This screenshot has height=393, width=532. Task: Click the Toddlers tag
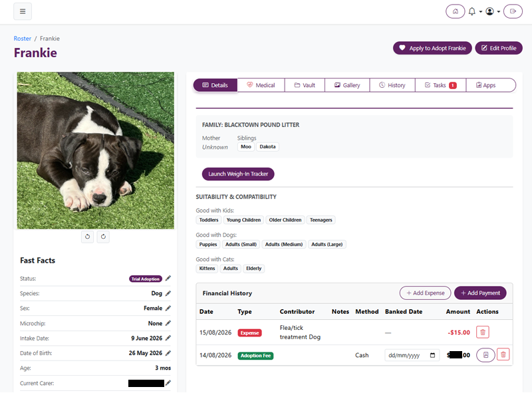point(209,220)
